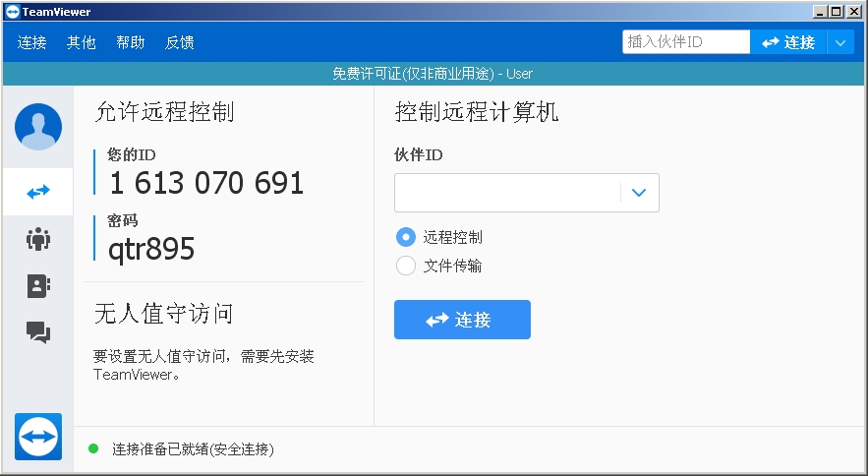
Task: Click the 伙伴ID text input box
Action: (x=506, y=193)
